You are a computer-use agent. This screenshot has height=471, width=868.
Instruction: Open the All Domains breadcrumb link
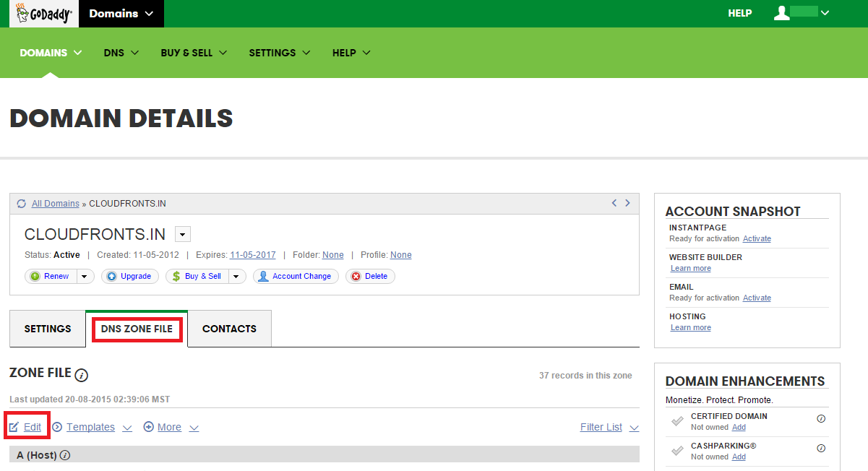coord(56,204)
